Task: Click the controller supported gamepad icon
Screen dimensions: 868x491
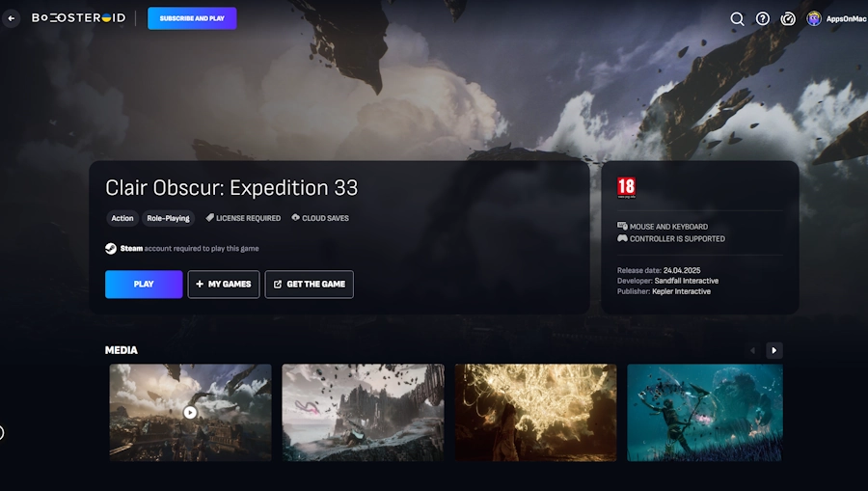Action: [622, 238]
